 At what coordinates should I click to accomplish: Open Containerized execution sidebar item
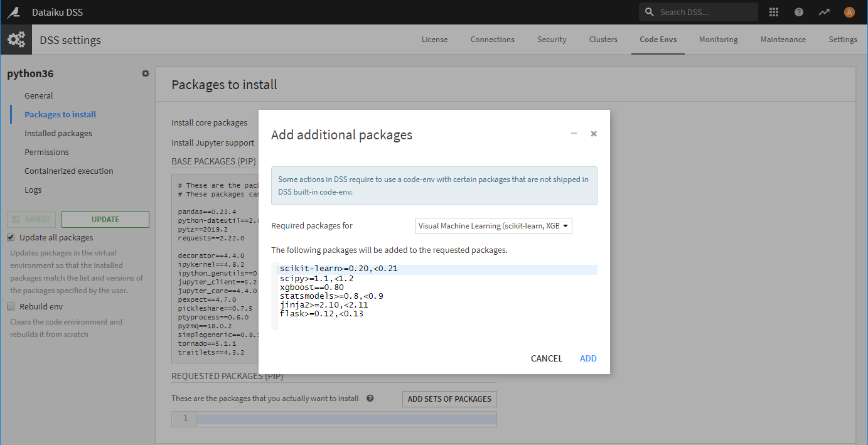tap(69, 171)
